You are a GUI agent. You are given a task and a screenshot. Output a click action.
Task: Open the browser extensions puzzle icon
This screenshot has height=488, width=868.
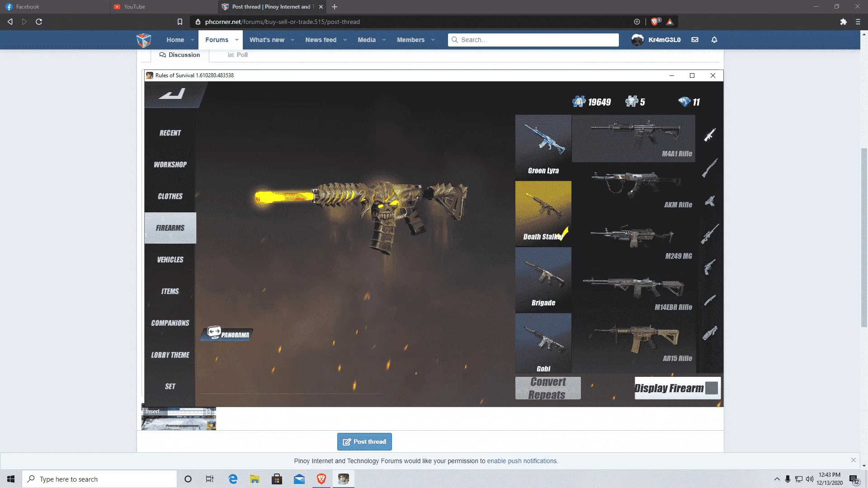(843, 22)
